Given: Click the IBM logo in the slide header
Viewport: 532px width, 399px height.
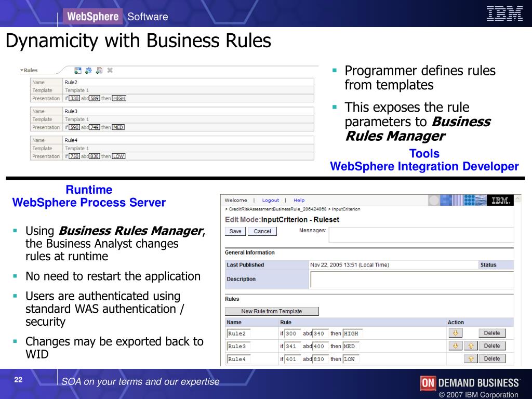Looking at the screenshot, I should click(504, 14).
